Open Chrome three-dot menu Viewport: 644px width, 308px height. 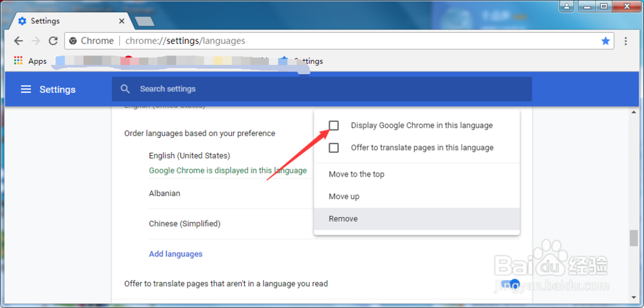(625, 41)
